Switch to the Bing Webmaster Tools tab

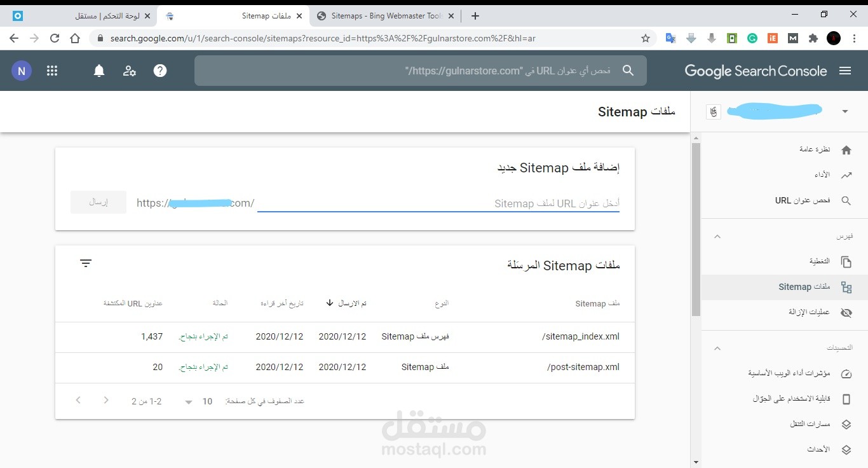pyautogui.click(x=386, y=16)
